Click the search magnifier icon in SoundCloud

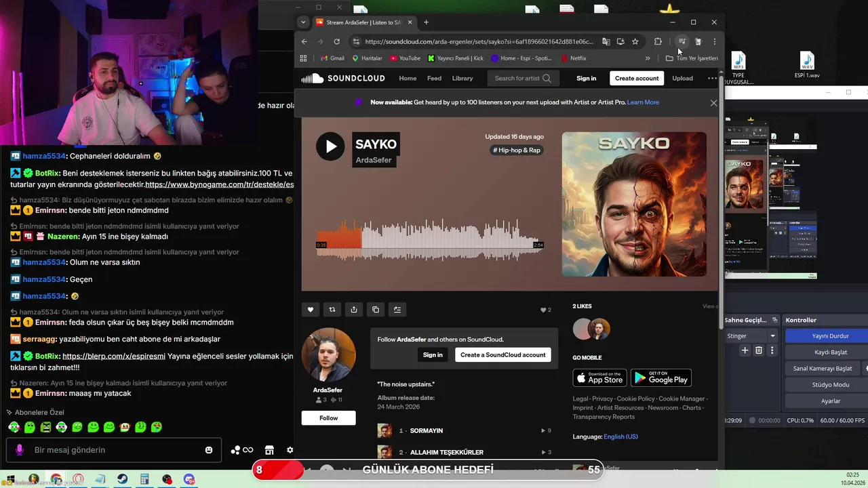coord(547,78)
